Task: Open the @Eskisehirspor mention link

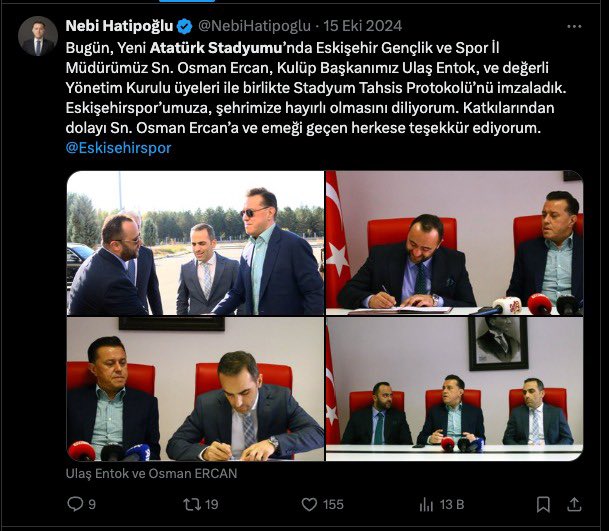Action: pos(118,148)
